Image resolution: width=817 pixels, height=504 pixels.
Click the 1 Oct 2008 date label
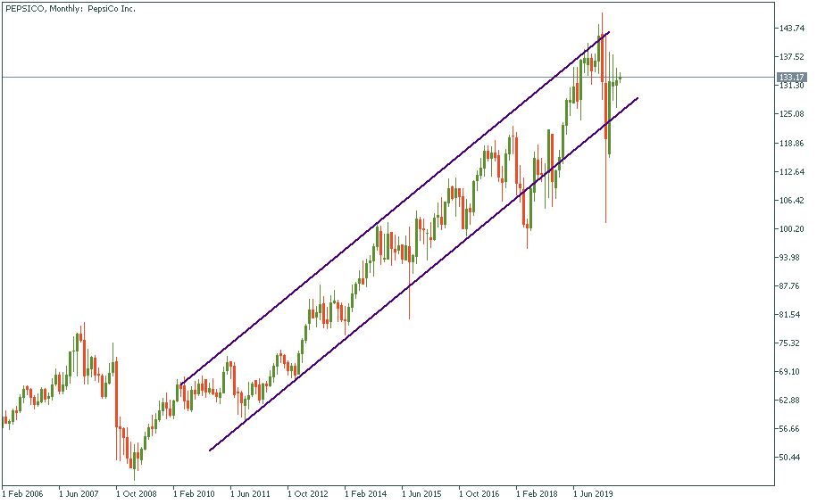(x=136, y=492)
